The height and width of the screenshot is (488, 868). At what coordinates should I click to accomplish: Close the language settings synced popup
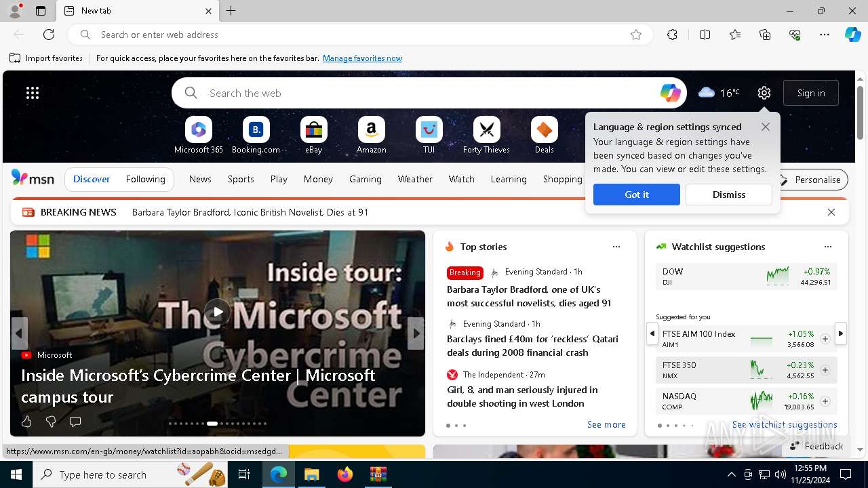pyautogui.click(x=766, y=127)
